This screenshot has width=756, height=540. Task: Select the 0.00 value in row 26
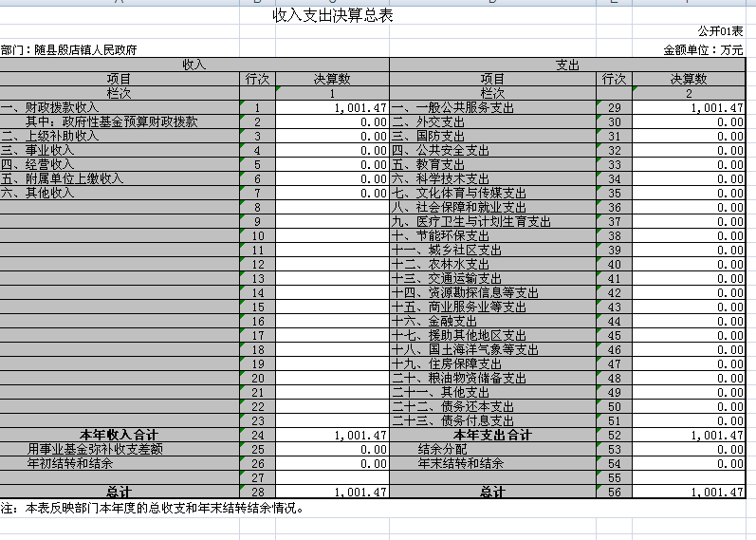[x=332, y=463]
